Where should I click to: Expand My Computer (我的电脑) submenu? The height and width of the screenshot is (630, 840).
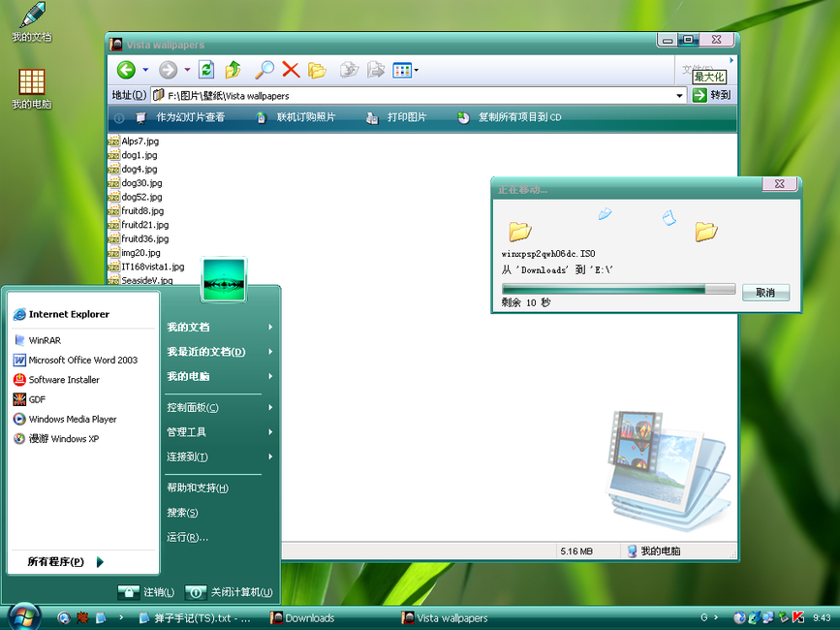click(x=220, y=376)
